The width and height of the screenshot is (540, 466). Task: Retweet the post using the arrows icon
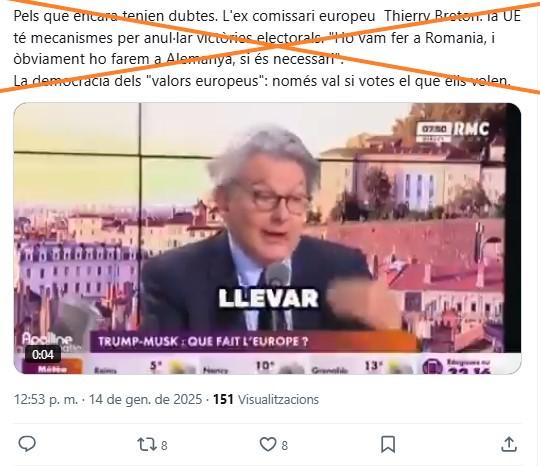(147, 444)
